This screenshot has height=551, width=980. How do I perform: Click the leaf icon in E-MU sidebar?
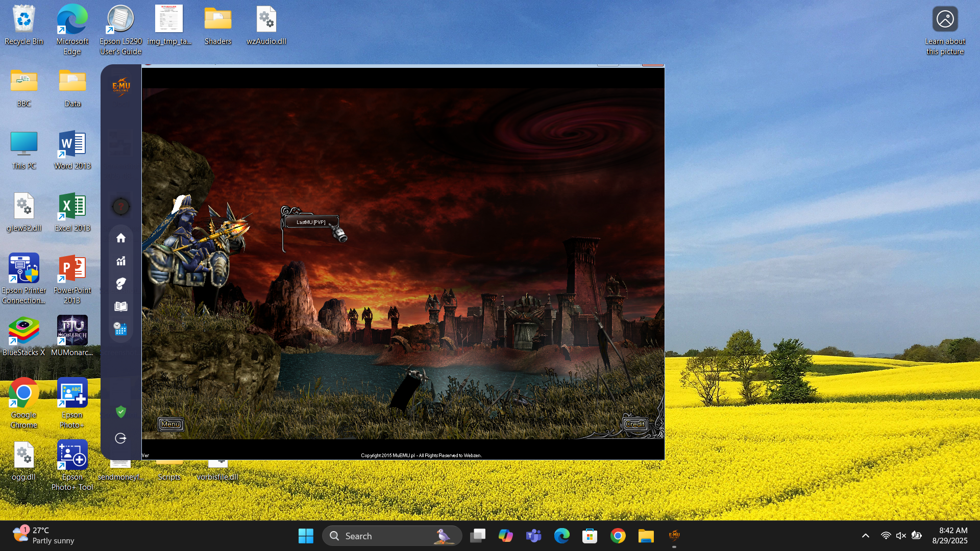pyautogui.click(x=121, y=284)
